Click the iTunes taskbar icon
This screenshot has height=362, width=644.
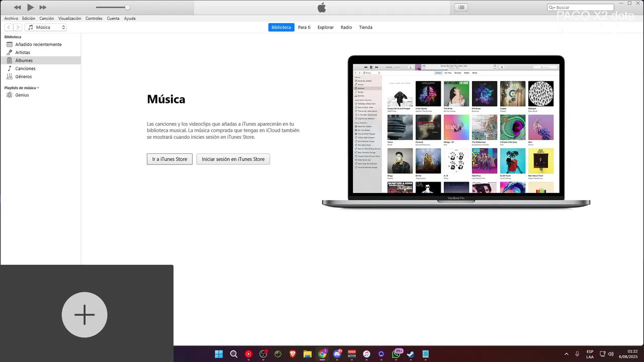[367, 354]
